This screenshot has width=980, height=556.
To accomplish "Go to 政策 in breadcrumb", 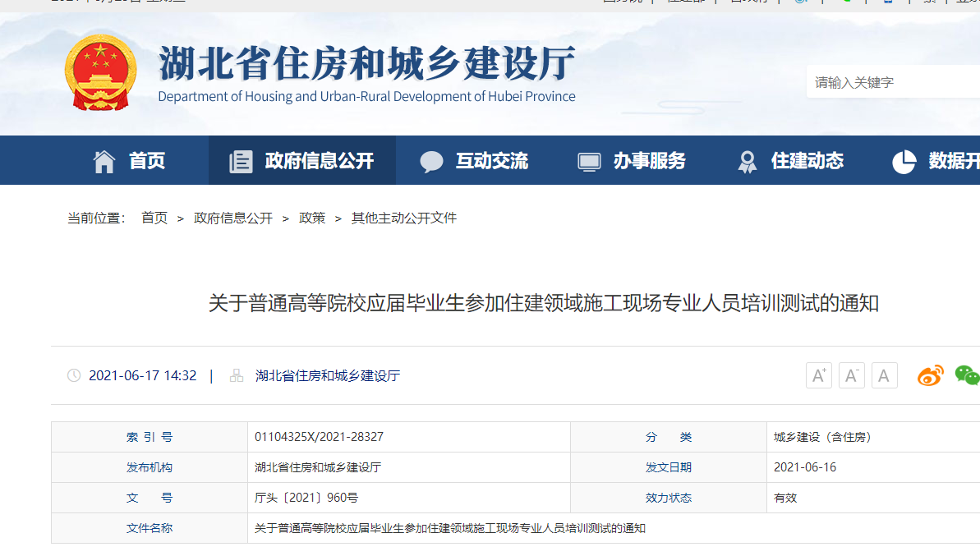I will pos(312,218).
